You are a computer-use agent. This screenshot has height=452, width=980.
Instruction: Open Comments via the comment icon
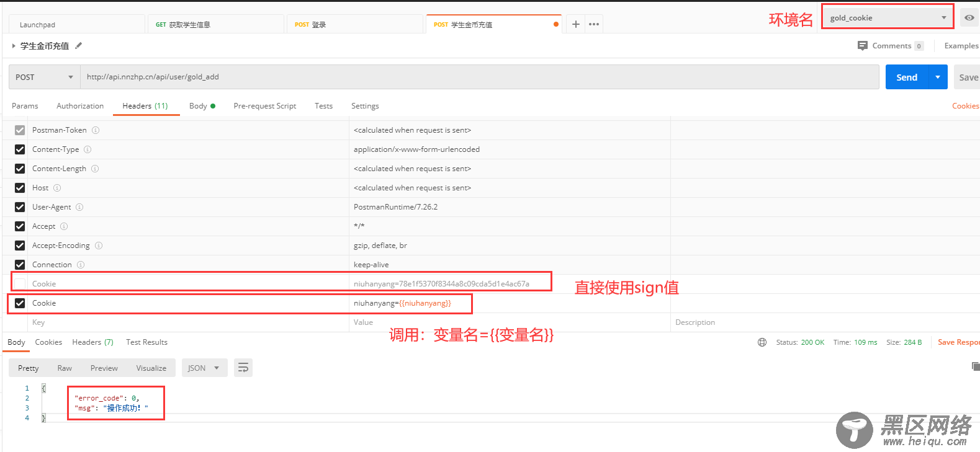coord(863,46)
